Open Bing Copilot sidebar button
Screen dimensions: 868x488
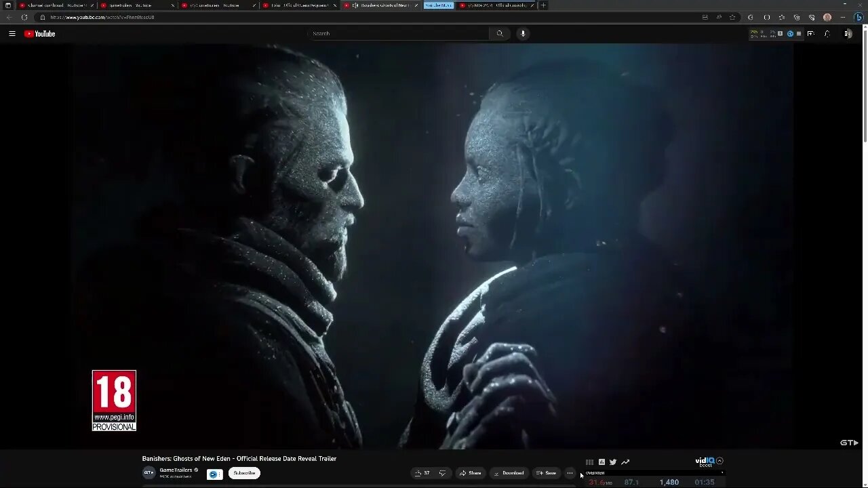[x=858, y=17]
